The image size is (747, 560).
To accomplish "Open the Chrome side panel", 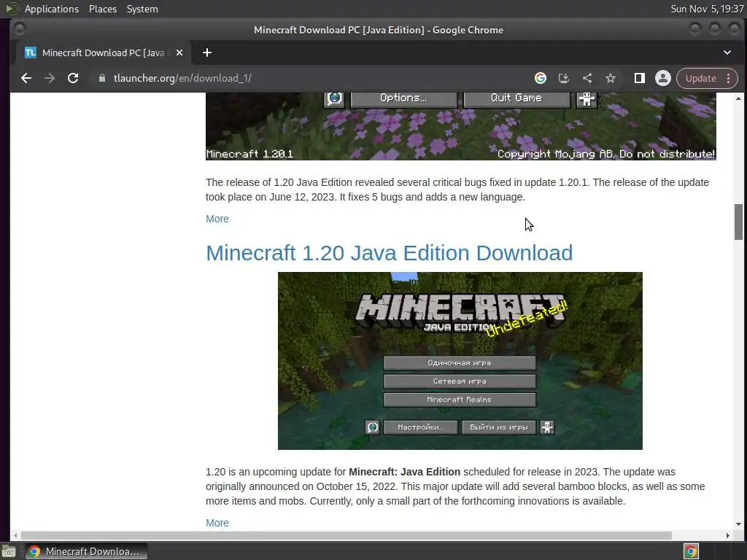I will [639, 78].
